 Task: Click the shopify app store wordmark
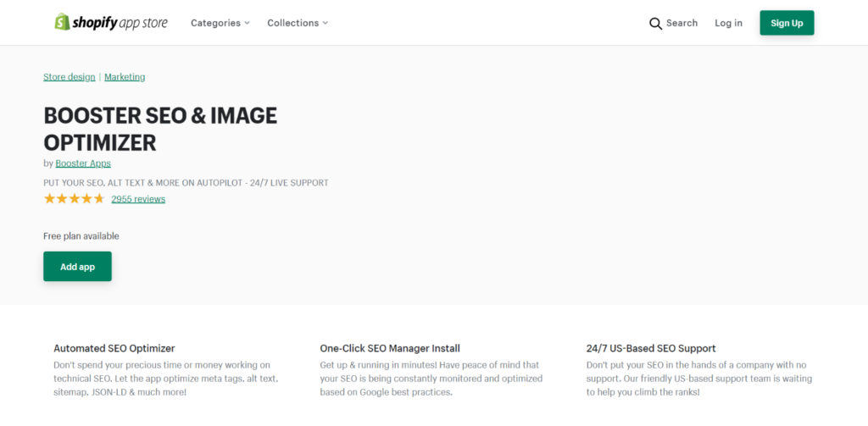[x=120, y=23]
